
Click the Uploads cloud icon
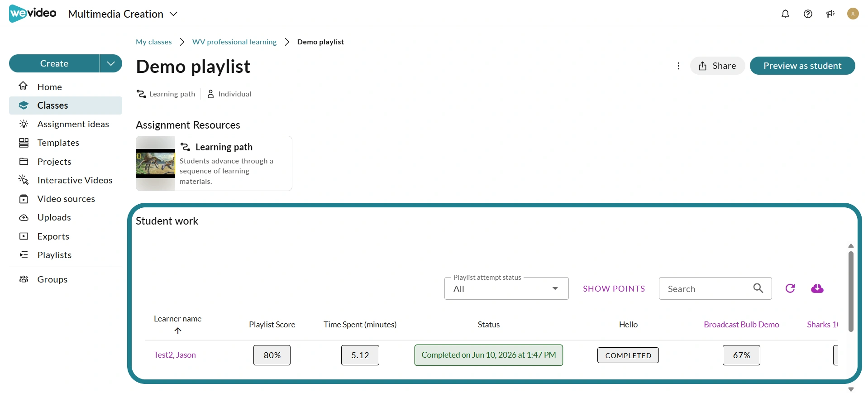pos(24,218)
